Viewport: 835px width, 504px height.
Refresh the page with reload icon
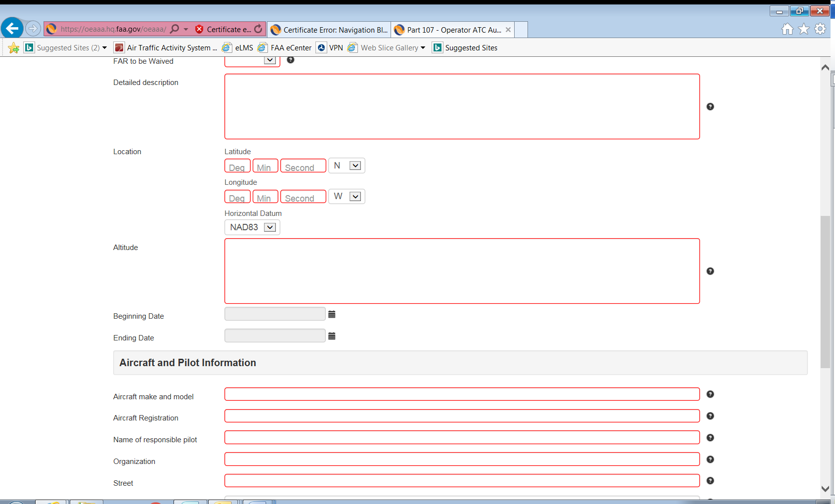(x=258, y=29)
